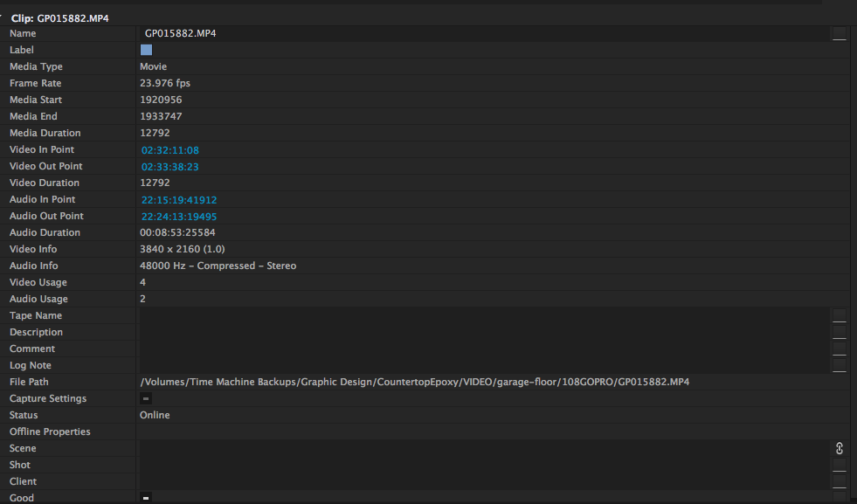Viewport: 857px width, 504px height.
Task: Select the Video Usage value 4
Action: 142,282
